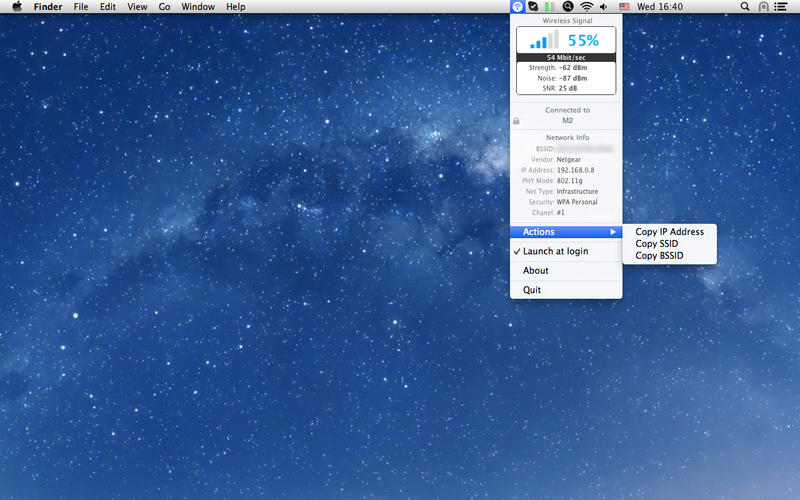Select Copy BSSID from submenu
Screen dimensions: 800x500
point(661,256)
